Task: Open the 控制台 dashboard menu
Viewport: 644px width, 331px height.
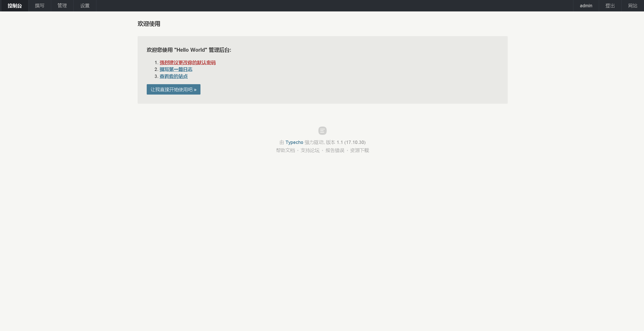Action: [x=15, y=6]
